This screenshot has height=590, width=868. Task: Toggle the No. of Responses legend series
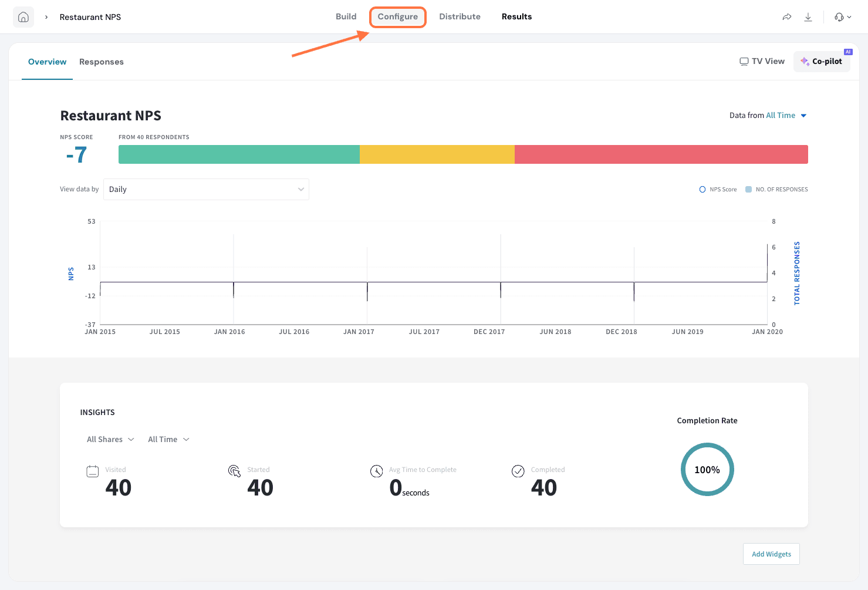(776, 190)
